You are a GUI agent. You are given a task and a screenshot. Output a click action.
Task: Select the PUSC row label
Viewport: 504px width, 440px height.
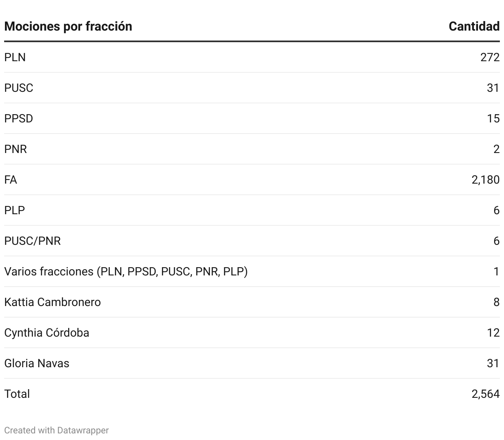[19, 88]
